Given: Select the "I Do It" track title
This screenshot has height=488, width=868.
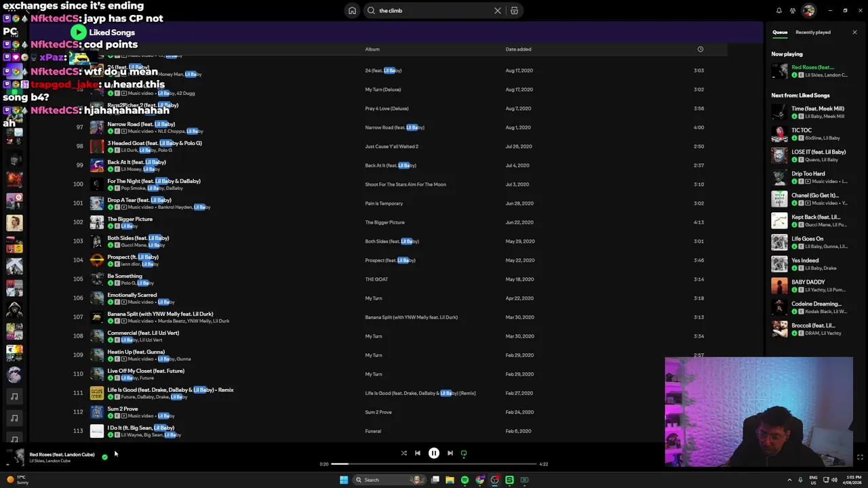Looking at the screenshot, I should pos(141,428).
